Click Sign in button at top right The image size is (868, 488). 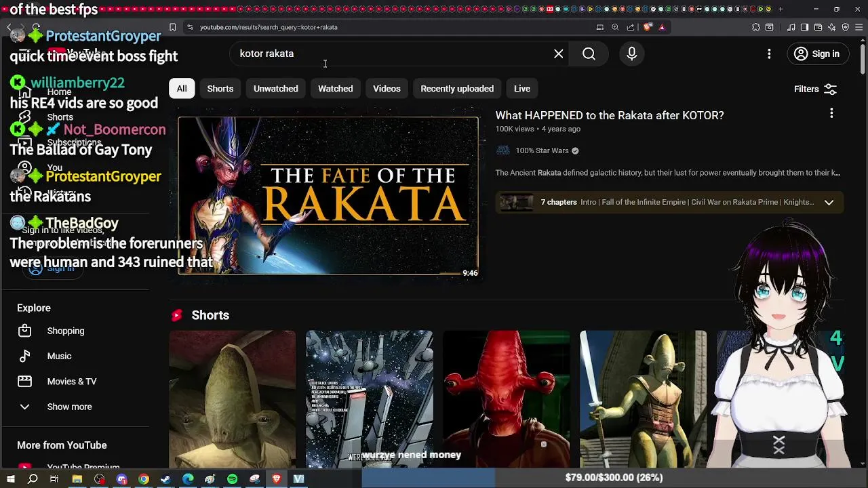(817, 54)
